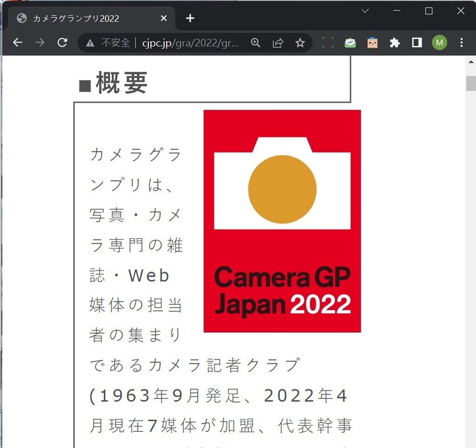The image size is (476, 448).
Task: Click the scrollbar up arrow
Action: click(x=471, y=62)
